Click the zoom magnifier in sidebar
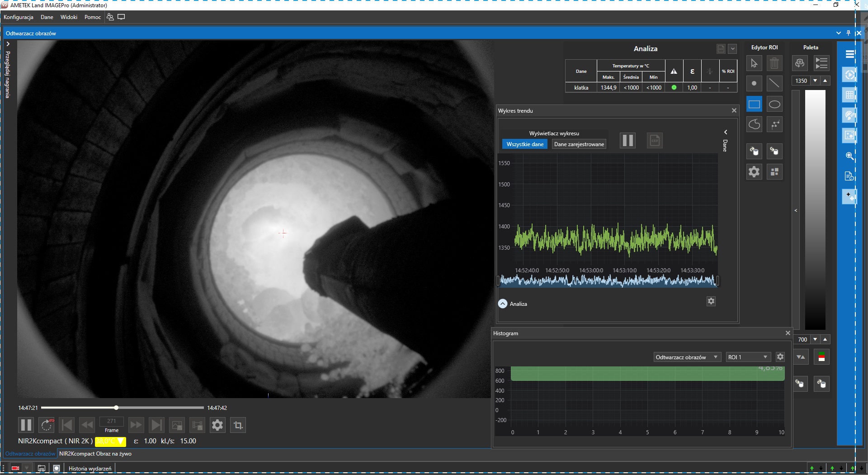 click(849, 156)
